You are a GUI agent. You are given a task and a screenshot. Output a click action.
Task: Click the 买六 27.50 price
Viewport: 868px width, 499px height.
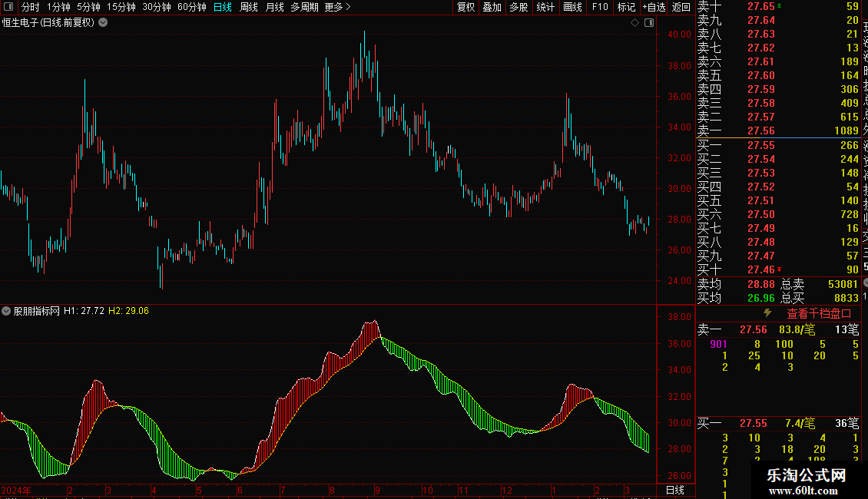coord(761,214)
